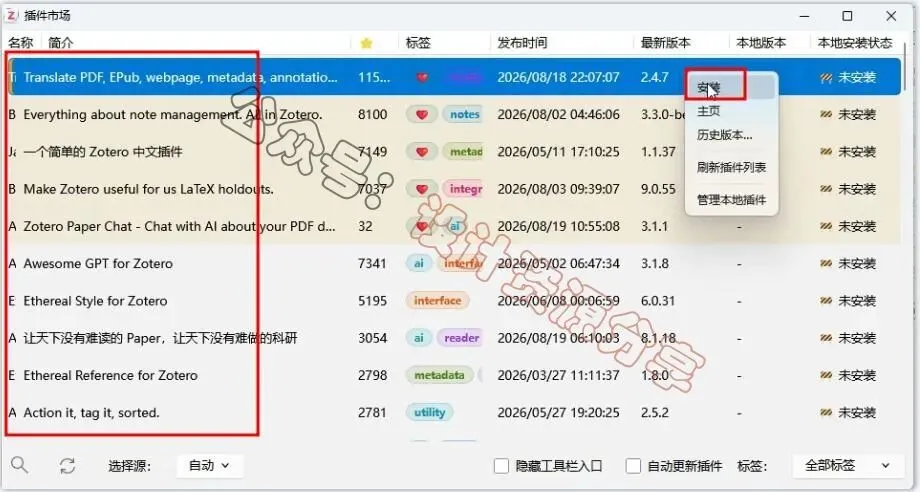
Task: Click the 本地版本 column header
Action: click(x=761, y=43)
